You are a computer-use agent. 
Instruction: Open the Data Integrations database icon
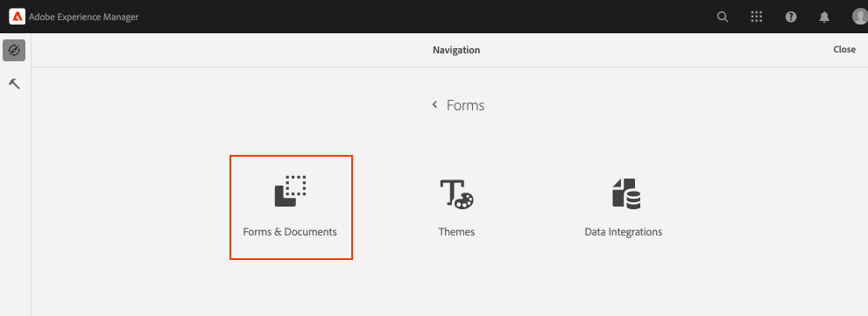(x=626, y=193)
